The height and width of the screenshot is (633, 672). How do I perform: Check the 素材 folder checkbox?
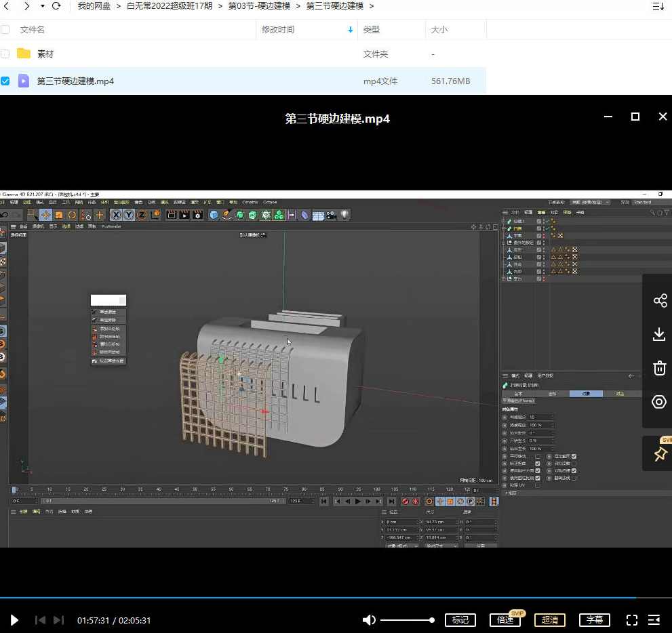(5, 54)
